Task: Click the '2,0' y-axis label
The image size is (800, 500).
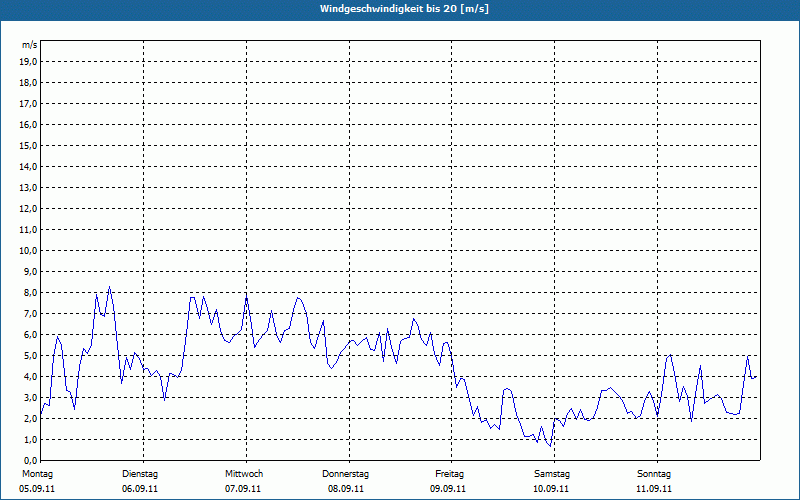Action: point(30,419)
